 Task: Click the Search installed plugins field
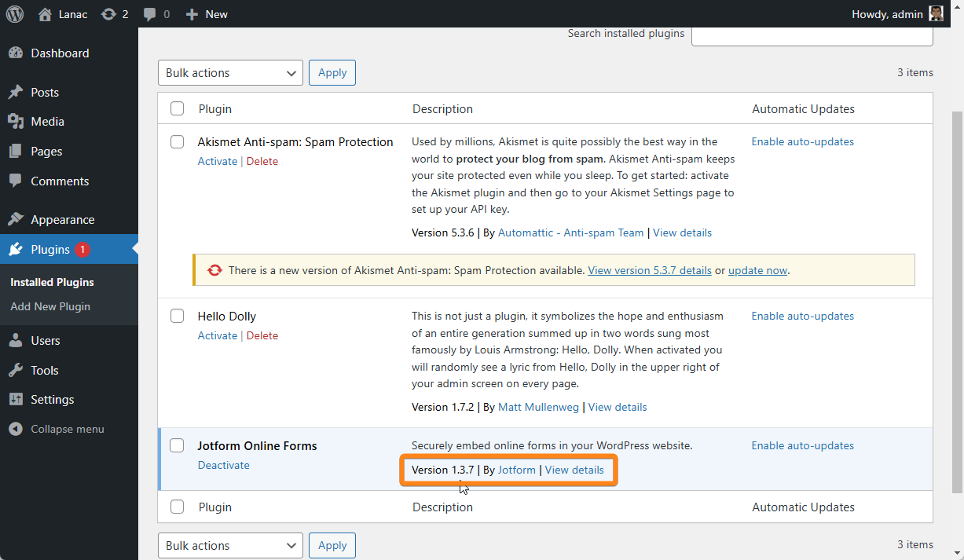(812, 34)
